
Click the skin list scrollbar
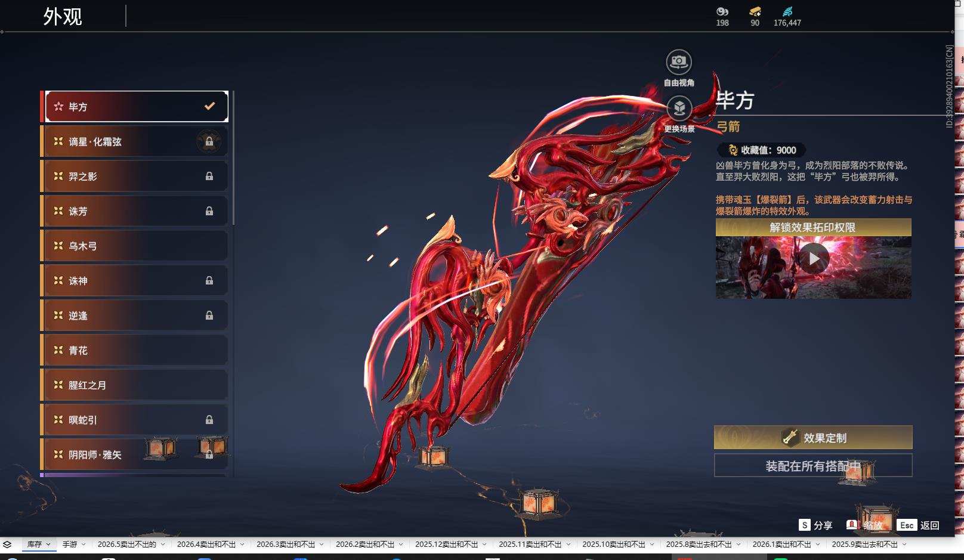point(233,158)
